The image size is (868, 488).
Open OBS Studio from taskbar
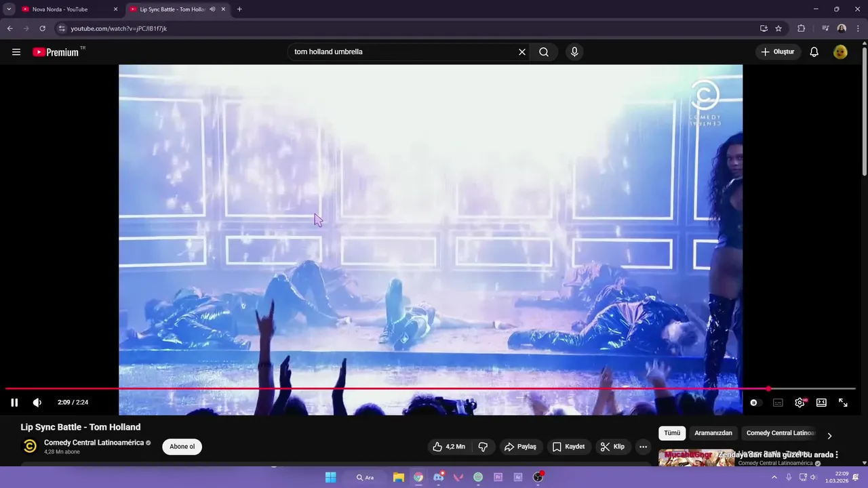click(538, 477)
